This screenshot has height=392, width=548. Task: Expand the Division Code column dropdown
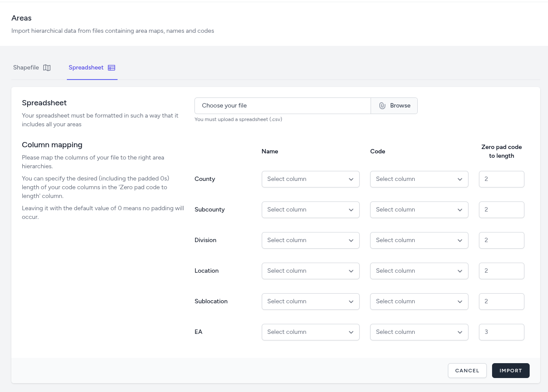pos(419,240)
